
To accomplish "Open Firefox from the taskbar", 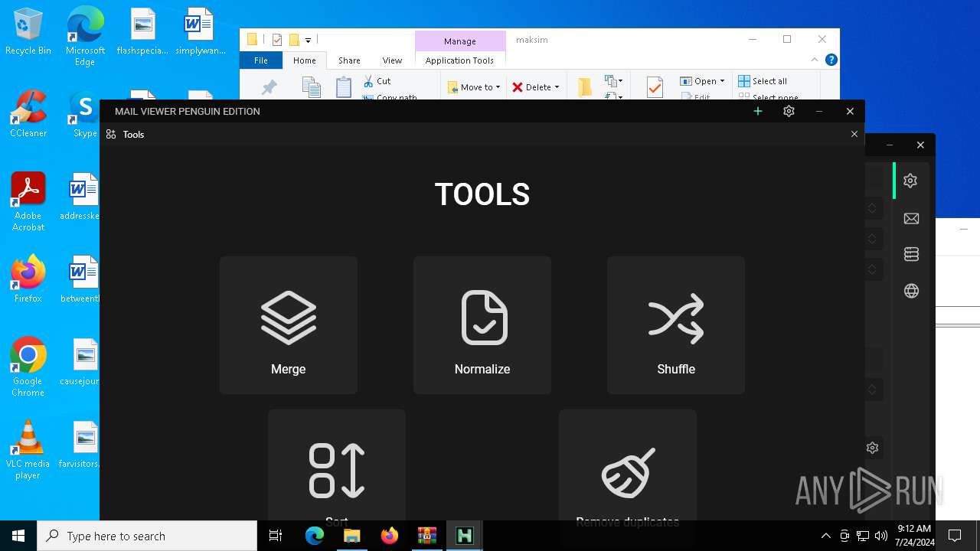I will (389, 536).
